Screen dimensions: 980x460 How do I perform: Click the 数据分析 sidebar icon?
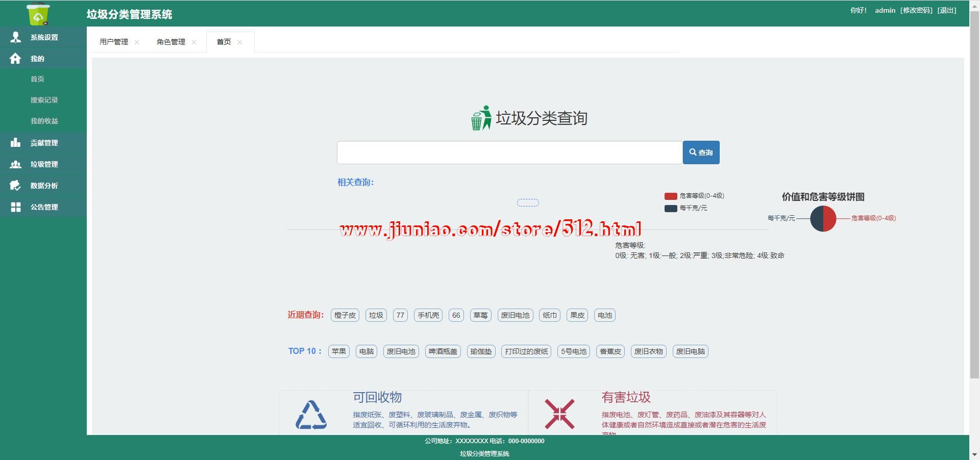(15, 186)
